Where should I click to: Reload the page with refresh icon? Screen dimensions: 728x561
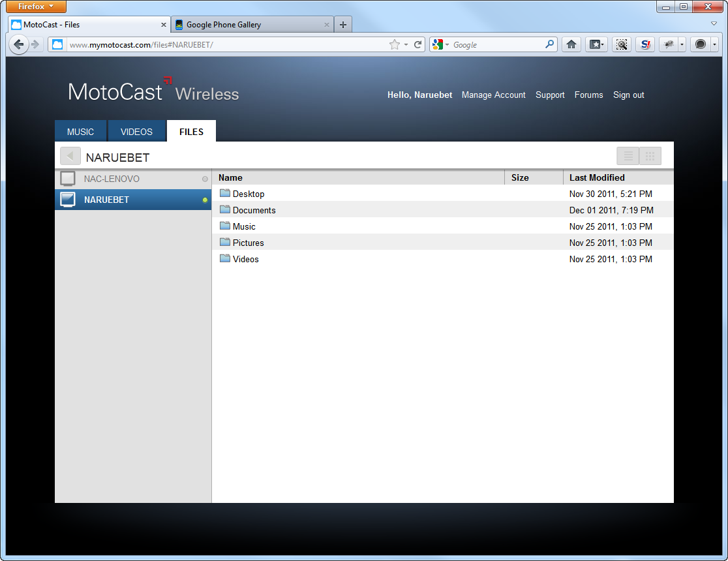pos(418,44)
